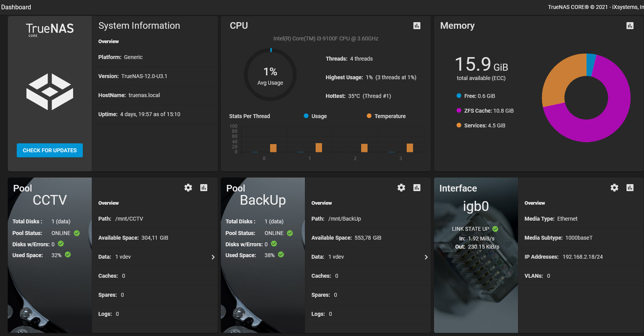
Task: Click the Check For Updates button
Action: (50, 150)
